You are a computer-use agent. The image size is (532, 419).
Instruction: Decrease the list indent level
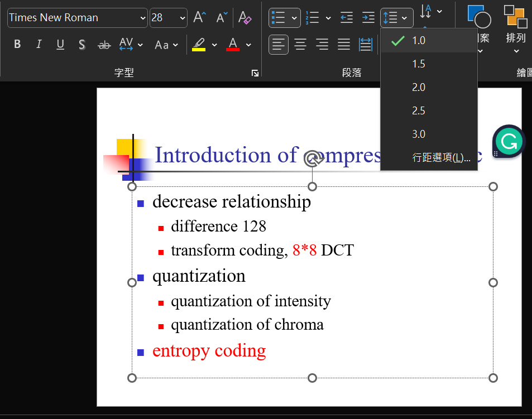click(346, 17)
